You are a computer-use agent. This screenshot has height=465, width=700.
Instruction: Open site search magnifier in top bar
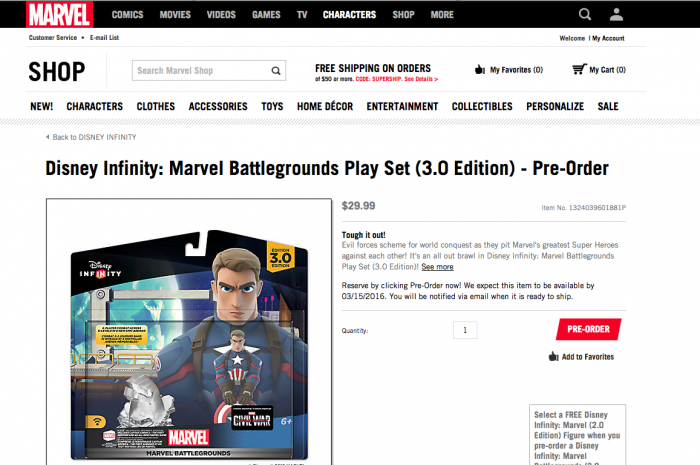[585, 14]
